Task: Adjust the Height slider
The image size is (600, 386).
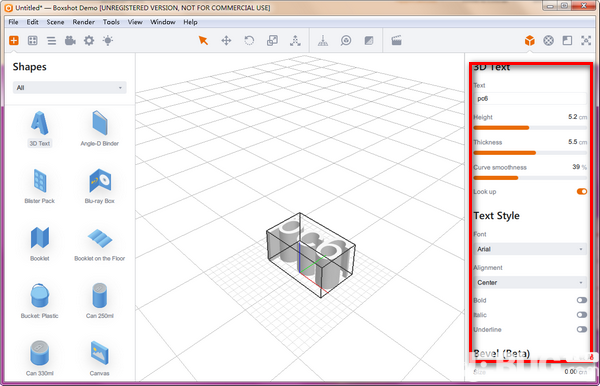Action: coord(530,128)
